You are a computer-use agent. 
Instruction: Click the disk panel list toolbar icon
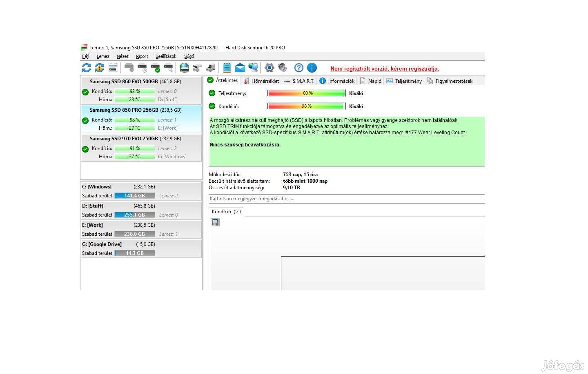pos(113,68)
